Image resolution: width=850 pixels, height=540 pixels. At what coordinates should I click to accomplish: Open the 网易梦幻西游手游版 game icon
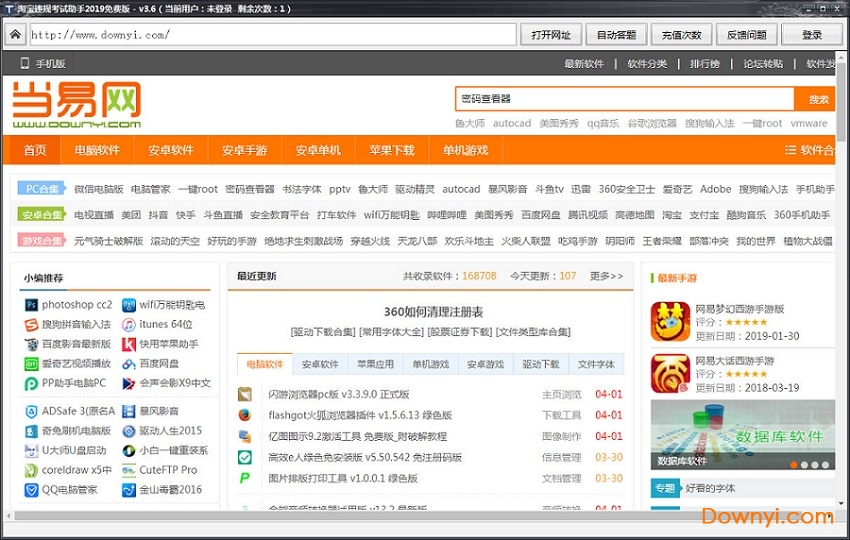tap(670, 322)
